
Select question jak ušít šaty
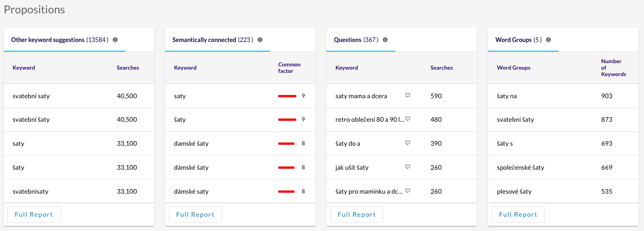[x=352, y=167]
